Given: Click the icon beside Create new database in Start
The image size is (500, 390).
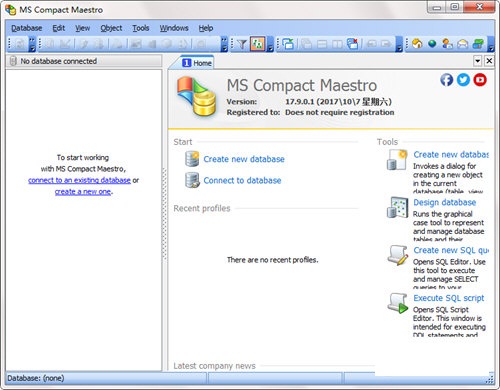Looking at the screenshot, I should [x=192, y=159].
